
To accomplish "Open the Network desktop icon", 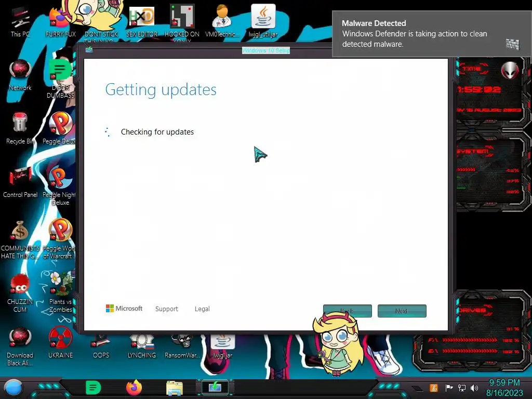I will (x=20, y=75).
